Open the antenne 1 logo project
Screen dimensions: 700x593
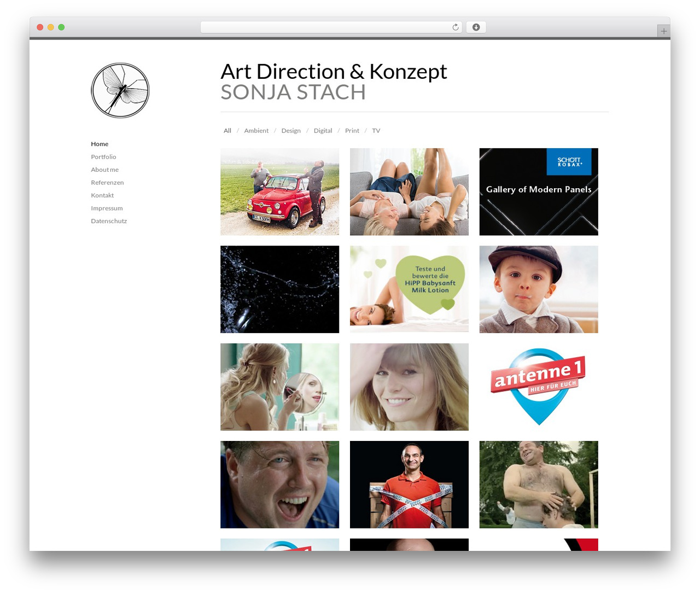tap(539, 387)
